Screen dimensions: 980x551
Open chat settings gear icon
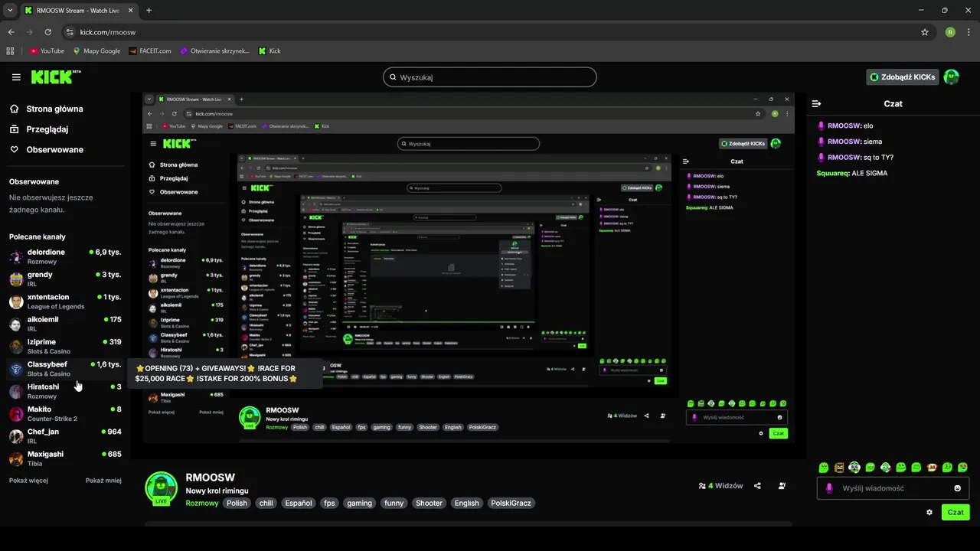pos(929,512)
